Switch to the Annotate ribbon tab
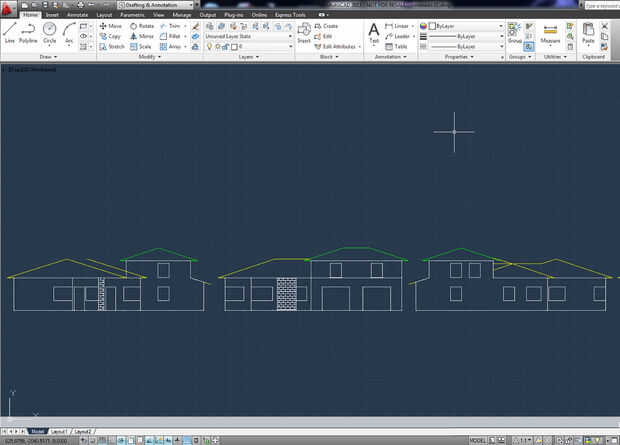The width and height of the screenshot is (620, 445). point(78,15)
